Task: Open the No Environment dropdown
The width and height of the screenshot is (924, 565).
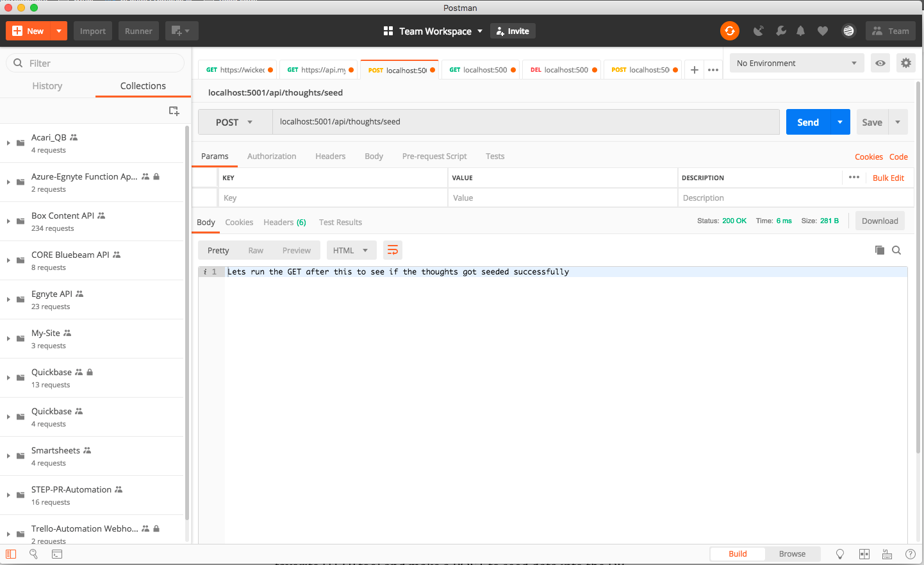Action: coord(796,63)
